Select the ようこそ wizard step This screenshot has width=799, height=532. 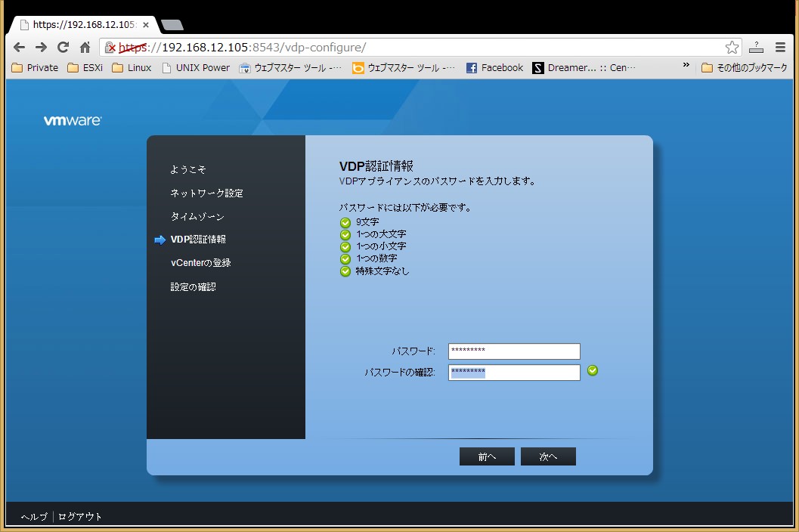(188, 169)
